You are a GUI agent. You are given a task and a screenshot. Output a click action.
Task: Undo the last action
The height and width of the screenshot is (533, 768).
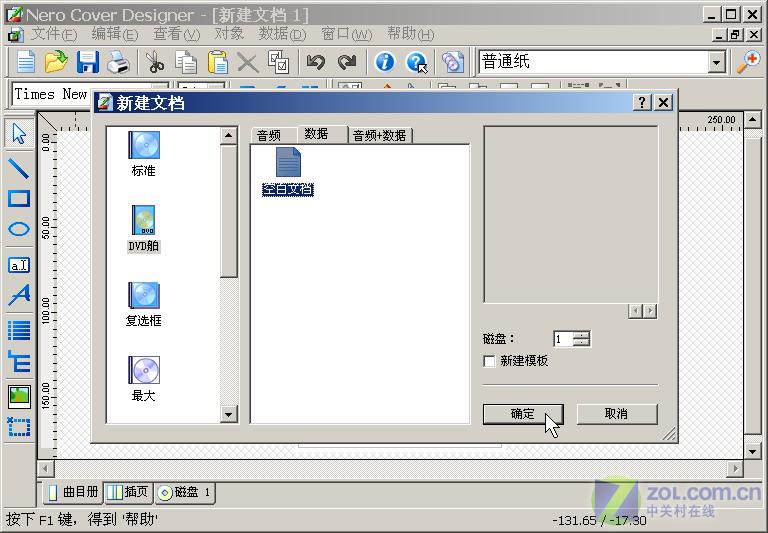pos(315,62)
